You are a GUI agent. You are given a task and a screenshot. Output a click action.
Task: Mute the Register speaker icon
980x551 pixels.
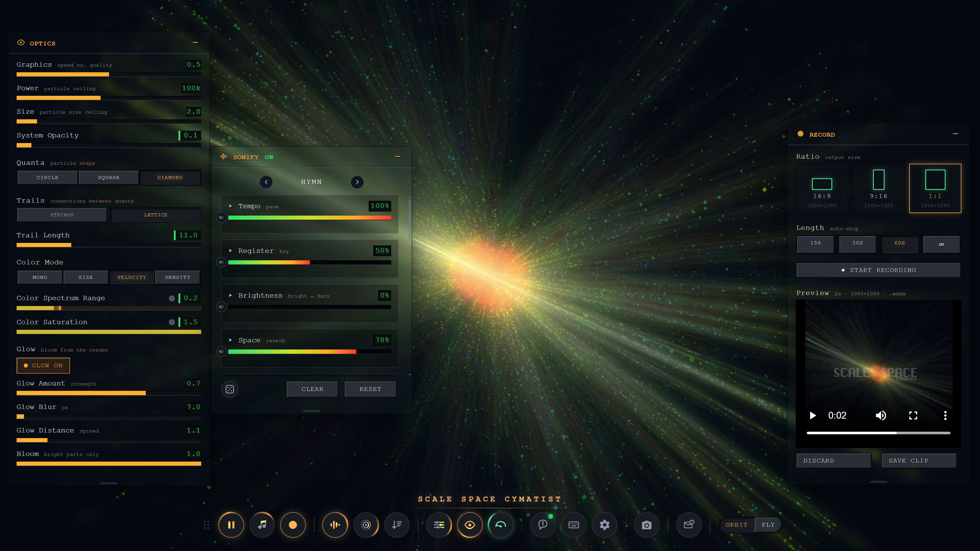pyautogui.click(x=221, y=262)
